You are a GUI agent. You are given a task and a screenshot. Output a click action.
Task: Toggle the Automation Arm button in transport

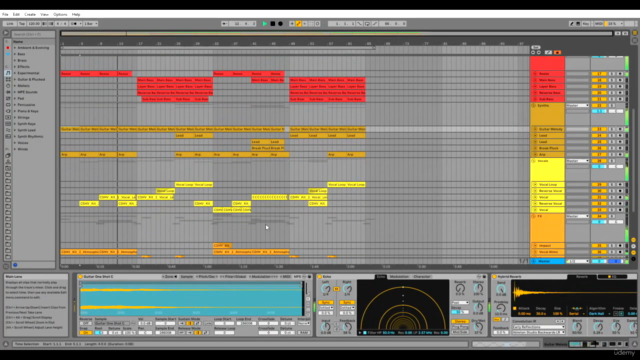(298, 24)
